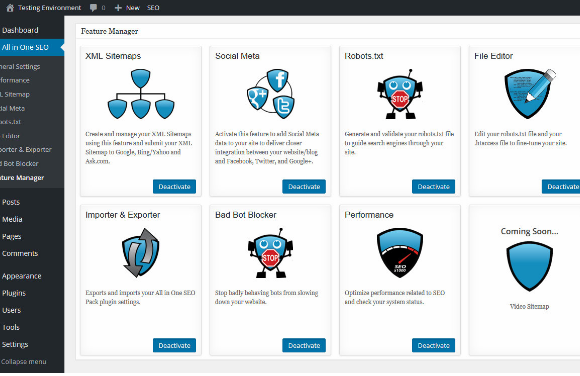Image resolution: width=580 pixels, height=376 pixels.
Task: Select All in One SEO sidebar menu
Action: click(x=32, y=47)
